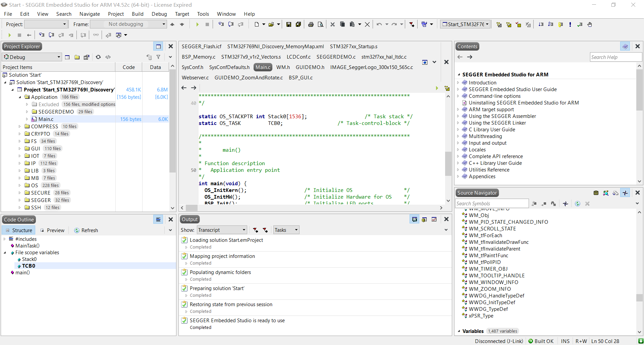Image resolution: width=644 pixels, height=345 pixels.
Task: Open Complete API reference help topic
Action: 496,156
